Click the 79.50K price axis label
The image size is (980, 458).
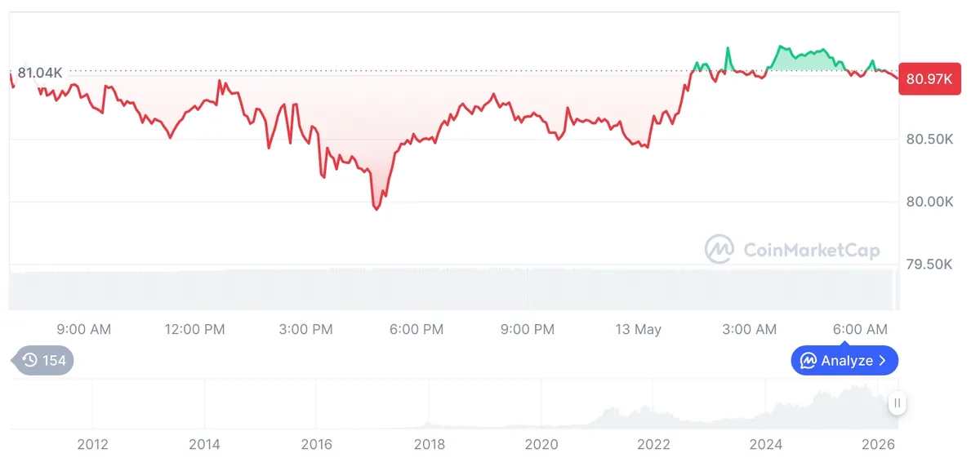(929, 265)
